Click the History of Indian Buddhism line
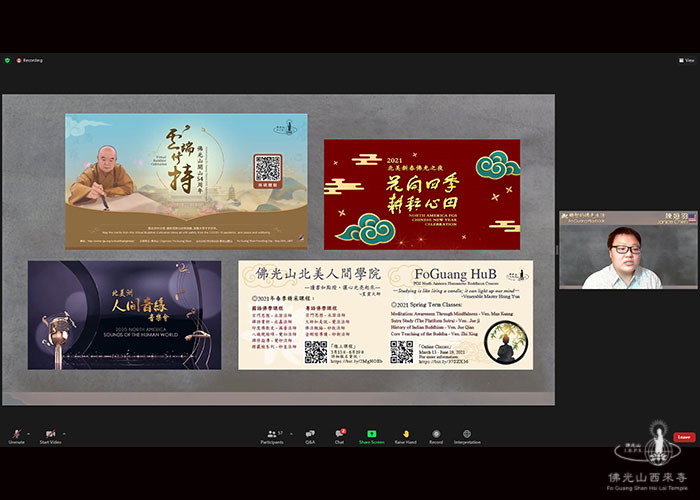Viewport: 700px width, 500px height. (x=432, y=327)
